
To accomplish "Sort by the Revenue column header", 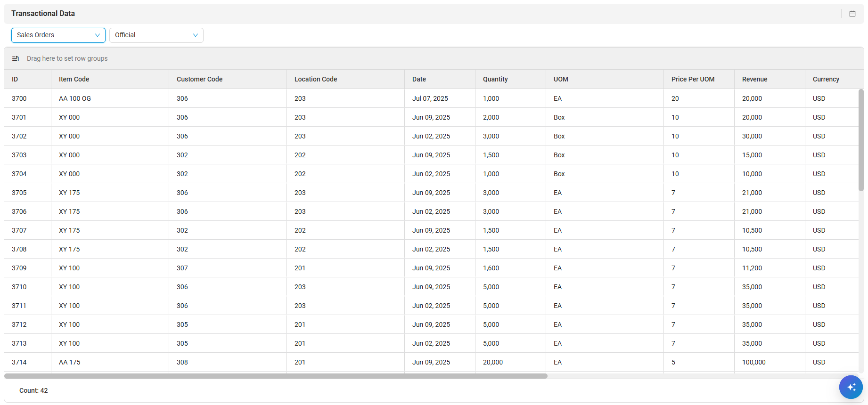I will (x=770, y=79).
